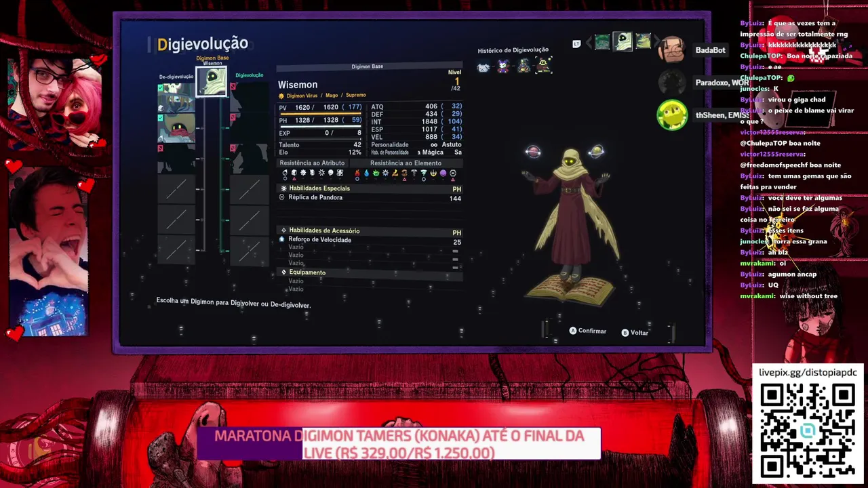Click the PV health bar
This screenshot has height=488, width=868.
[x=320, y=113]
